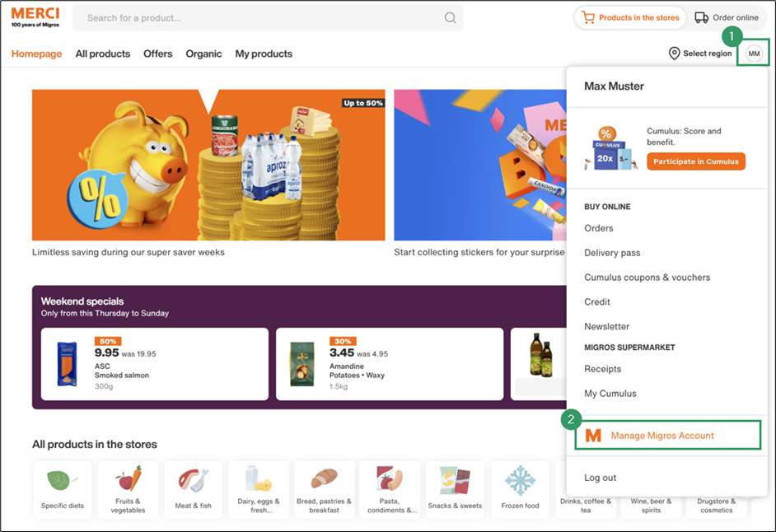776x532 pixels.
Task: Open Bread, pastries & breakfast category
Action: click(x=325, y=489)
